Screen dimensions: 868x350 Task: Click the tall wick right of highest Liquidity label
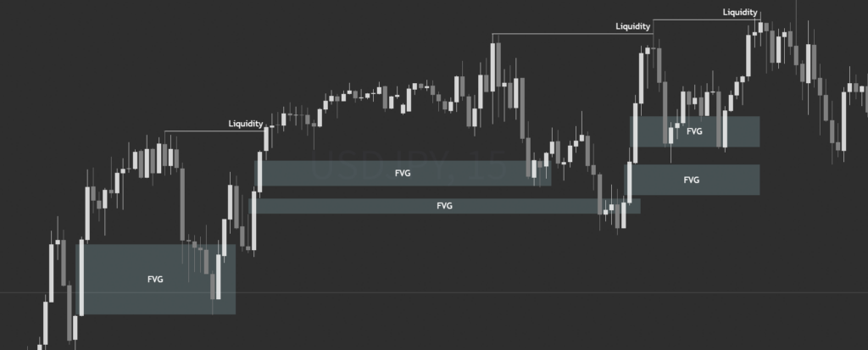coord(796,33)
